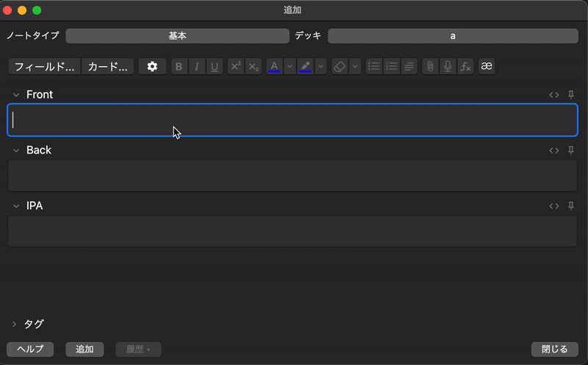The height and width of the screenshot is (365, 588).
Task: Apply superscript formatting
Action: [x=236, y=66]
